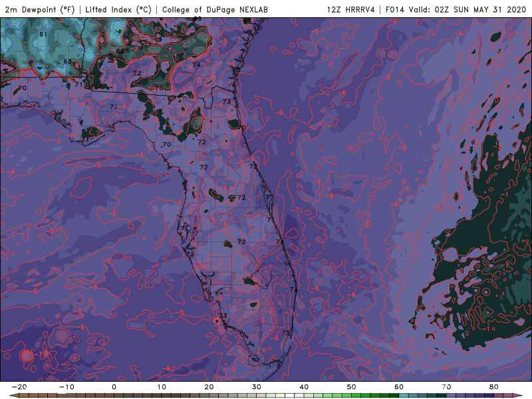Screen dimensions: 532x399
Task: Click the "-20" color scale label
Action: [19, 387]
